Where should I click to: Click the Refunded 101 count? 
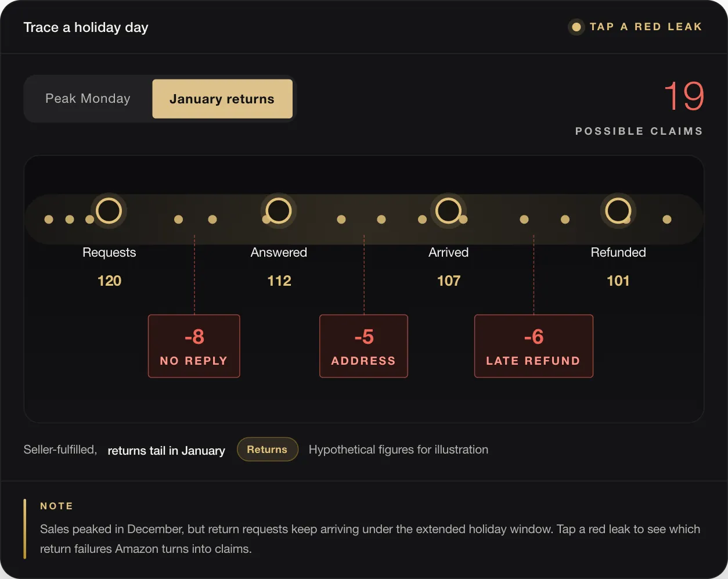[x=618, y=281]
